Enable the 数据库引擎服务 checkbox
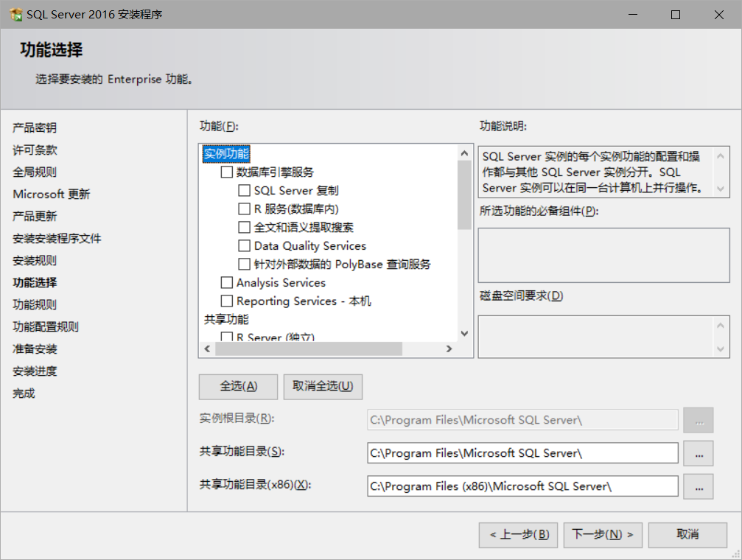This screenshot has width=742, height=560. click(226, 171)
